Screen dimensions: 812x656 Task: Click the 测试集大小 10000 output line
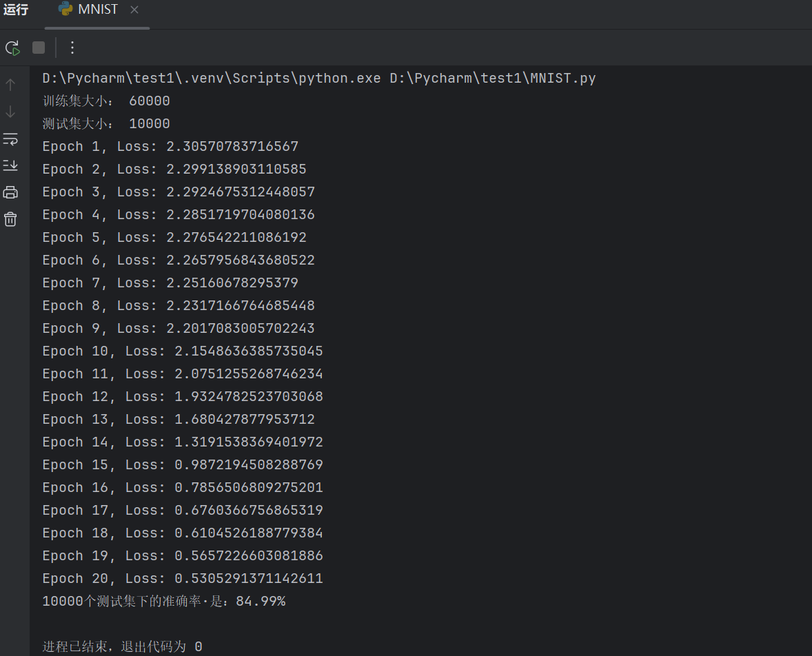tap(106, 124)
